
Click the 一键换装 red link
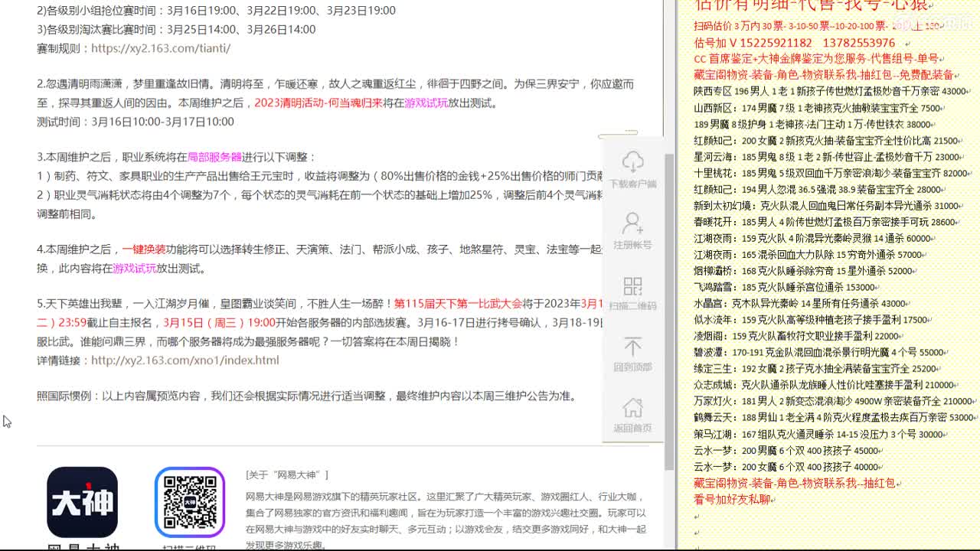click(144, 249)
